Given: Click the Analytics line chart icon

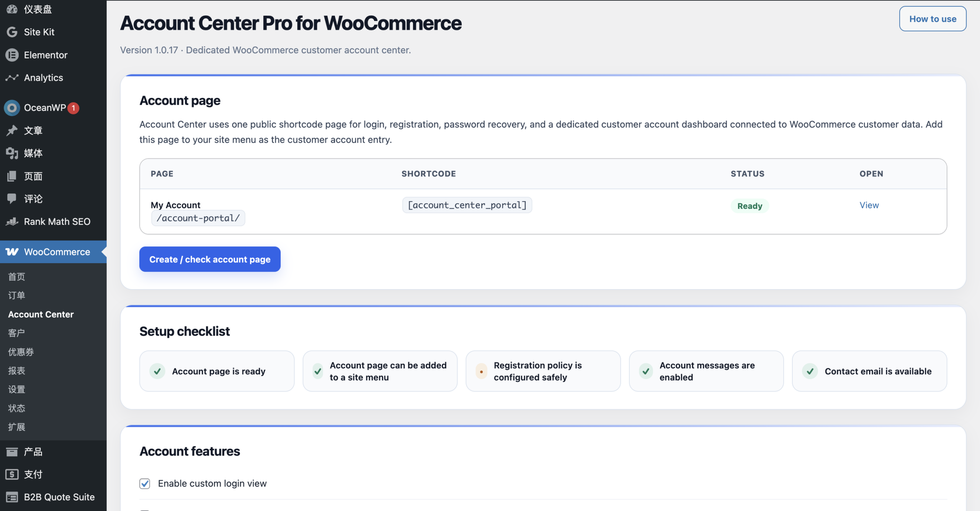Looking at the screenshot, I should (x=12, y=78).
